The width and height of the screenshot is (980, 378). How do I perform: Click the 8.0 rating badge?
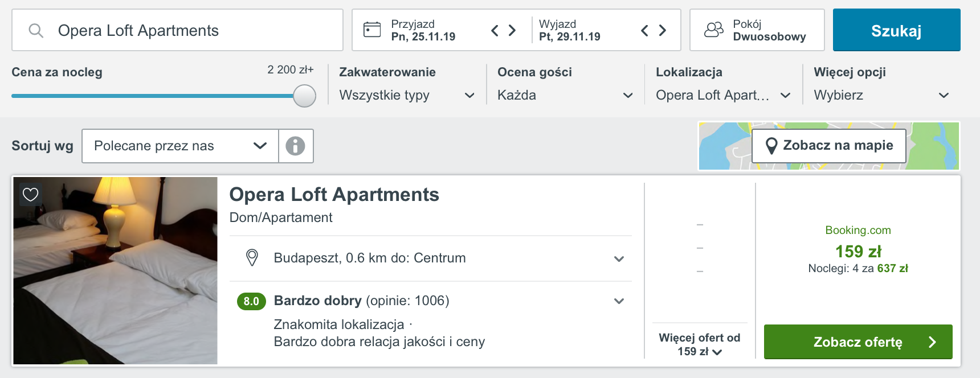coord(251,301)
